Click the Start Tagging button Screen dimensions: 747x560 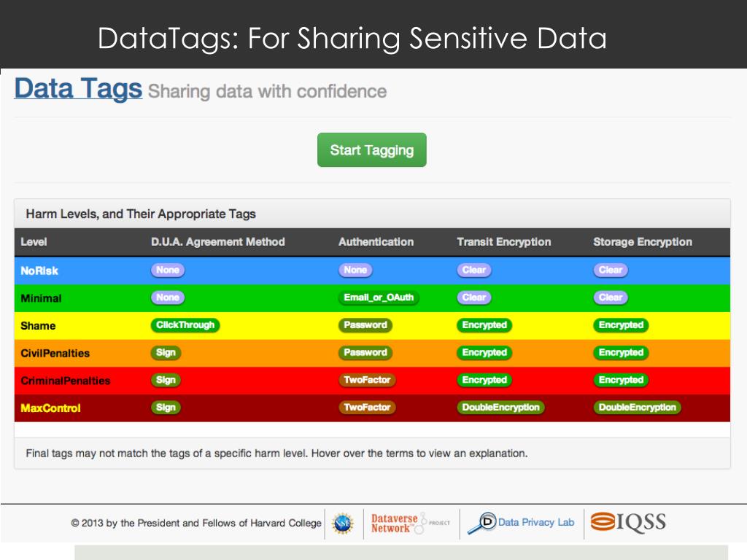click(371, 150)
